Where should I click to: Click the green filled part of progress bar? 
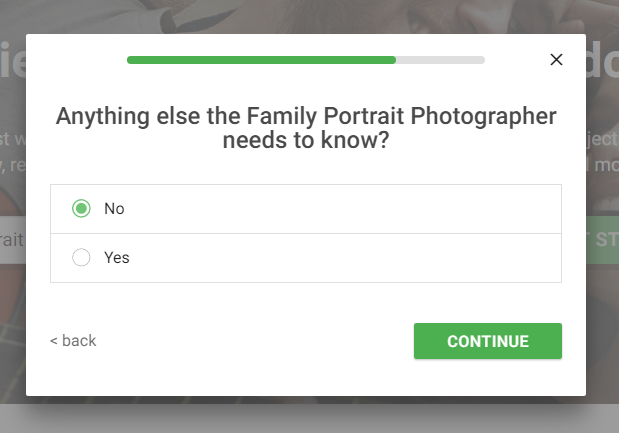[x=261, y=60]
